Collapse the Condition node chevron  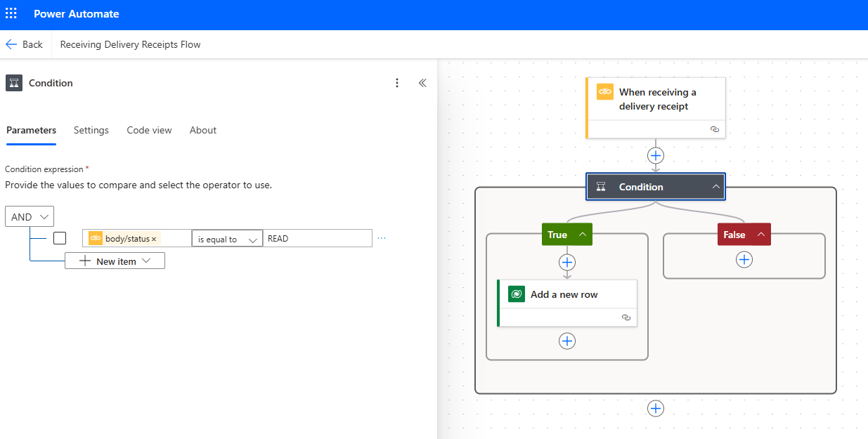pos(715,187)
